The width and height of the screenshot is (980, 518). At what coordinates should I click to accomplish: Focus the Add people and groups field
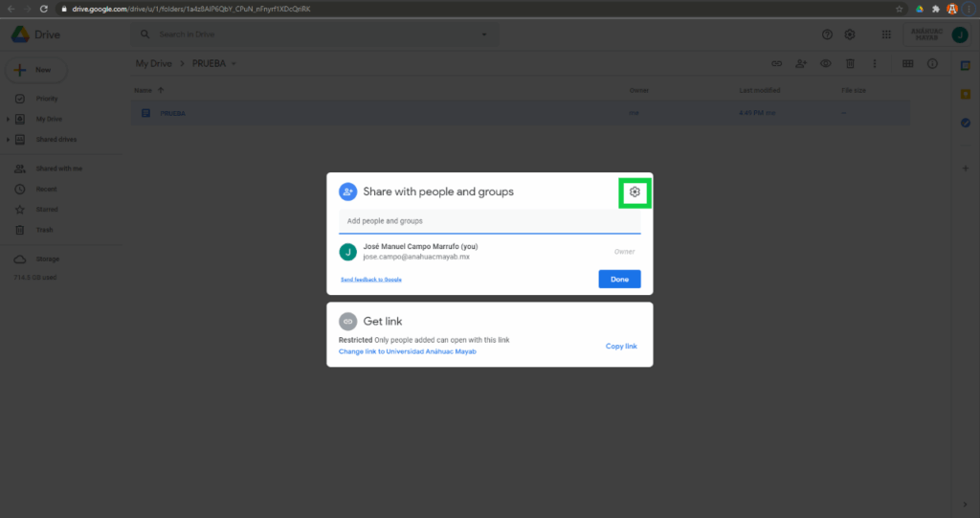tap(489, 221)
